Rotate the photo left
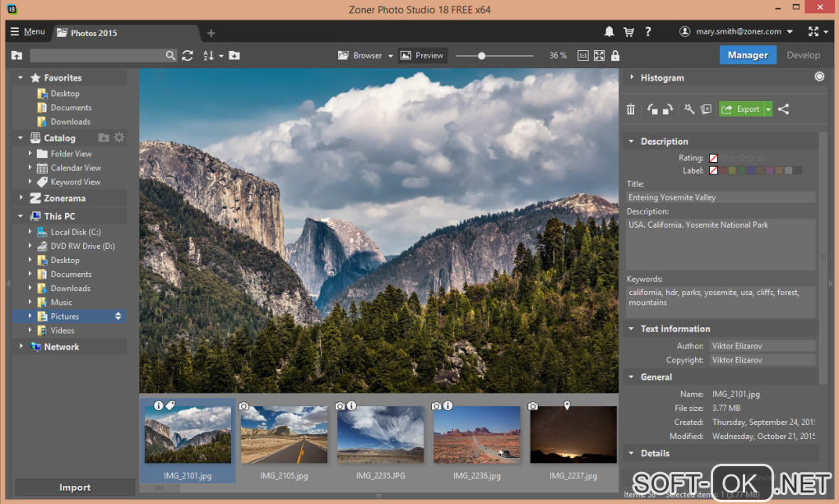839x504 pixels. (651, 109)
